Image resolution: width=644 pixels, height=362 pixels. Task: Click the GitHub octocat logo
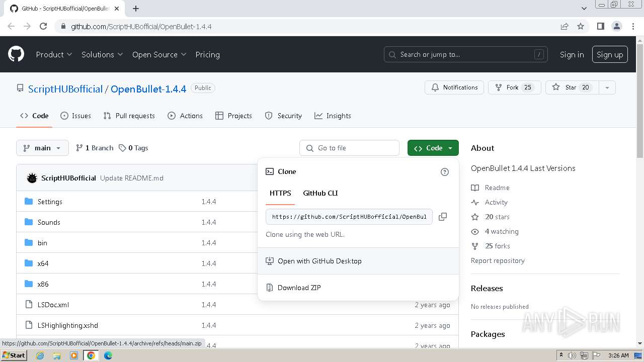[16, 54]
